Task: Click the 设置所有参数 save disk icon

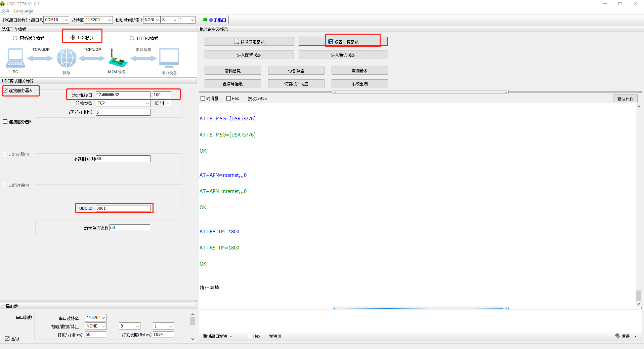Action: point(331,42)
